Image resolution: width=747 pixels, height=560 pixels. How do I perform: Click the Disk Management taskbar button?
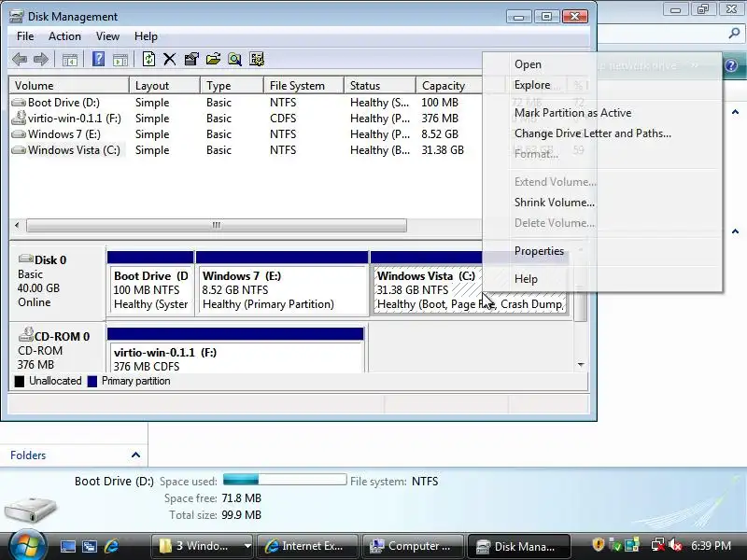pos(518,546)
